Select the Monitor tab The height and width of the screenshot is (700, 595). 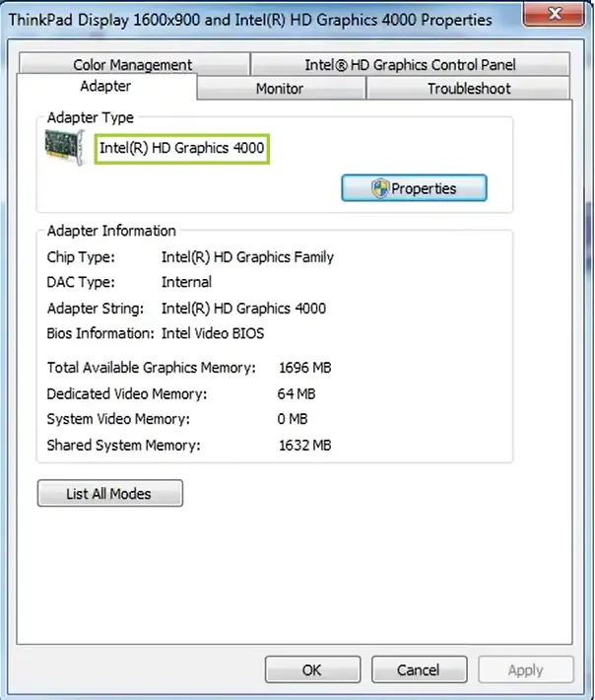280,89
